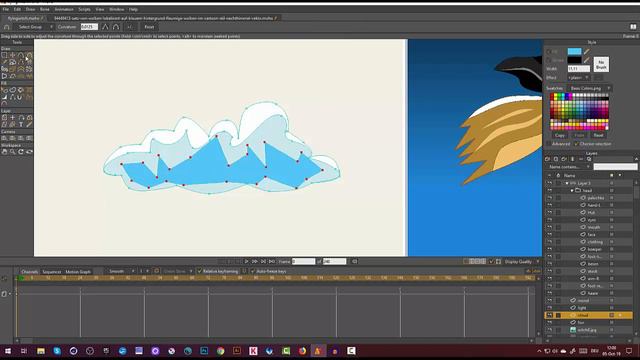Click the peak corner icon in options bar

(105, 27)
